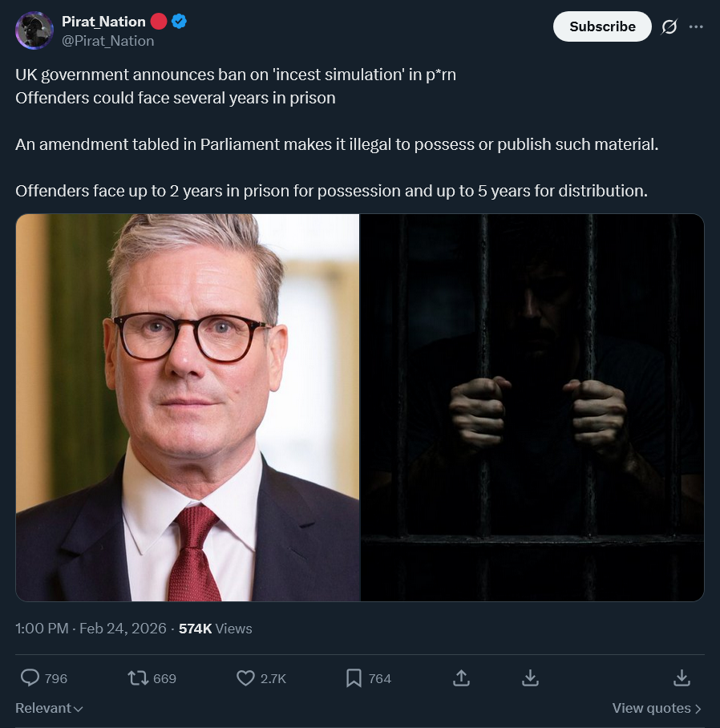
Task: Click the Grok icon next to Subscribe
Action: point(669,27)
